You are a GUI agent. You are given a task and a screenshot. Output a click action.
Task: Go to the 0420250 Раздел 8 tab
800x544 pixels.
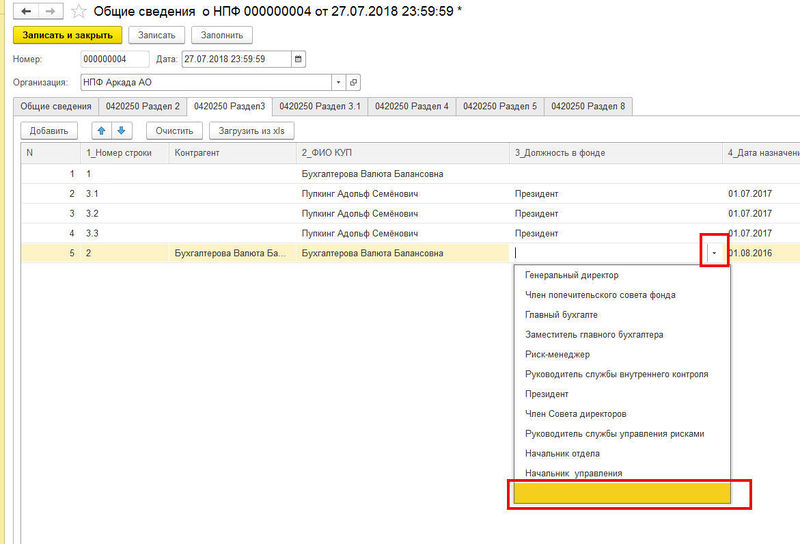pos(589,106)
